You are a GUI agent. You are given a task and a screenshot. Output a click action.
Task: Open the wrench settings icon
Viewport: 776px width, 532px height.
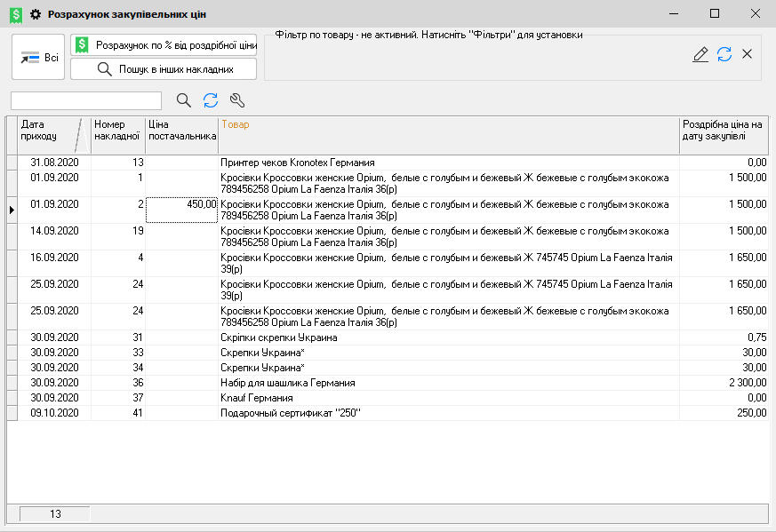click(x=236, y=100)
